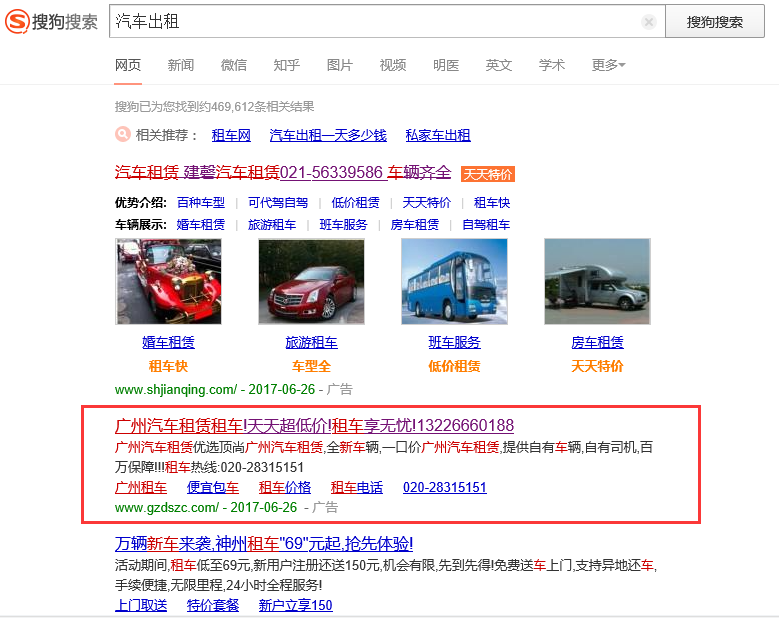779x618 pixels.
Task: Click the orange 车型全 caption text
Action: (x=312, y=366)
